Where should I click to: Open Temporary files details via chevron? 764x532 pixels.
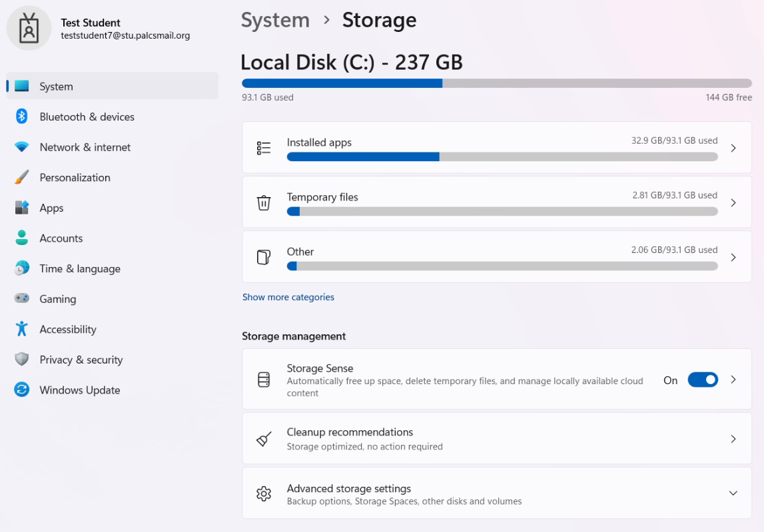(x=733, y=202)
